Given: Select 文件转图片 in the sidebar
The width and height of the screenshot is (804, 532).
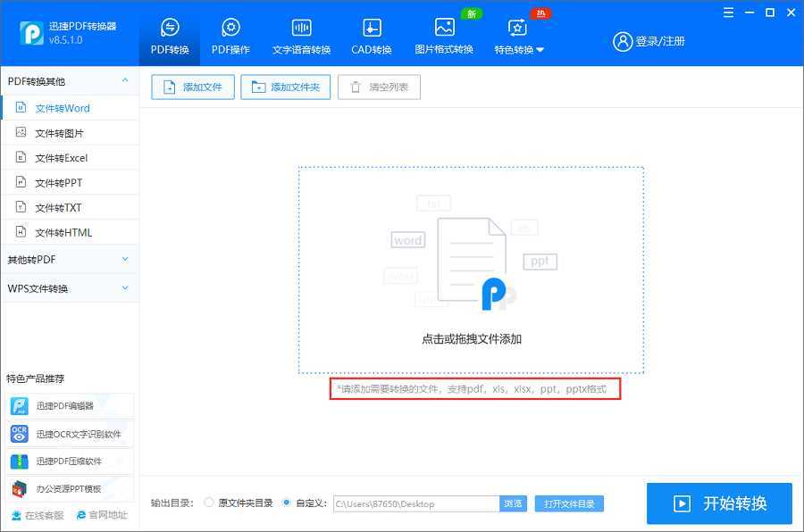Looking at the screenshot, I should pyautogui.click(x=71, y=133).
